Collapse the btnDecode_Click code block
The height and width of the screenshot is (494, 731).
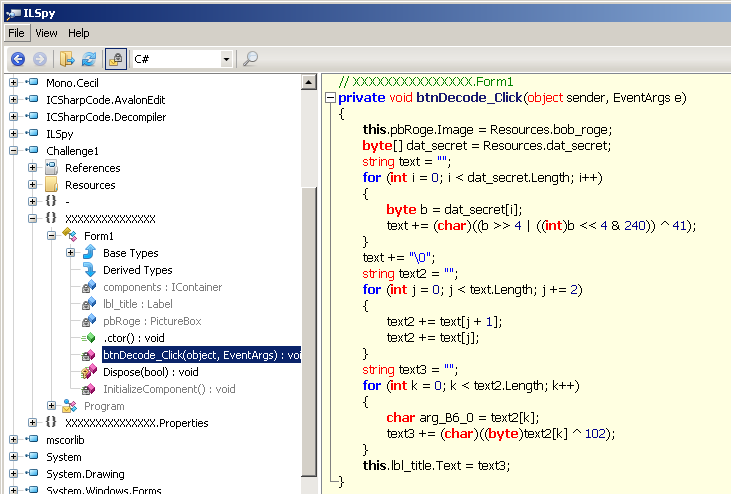[329, 98]
